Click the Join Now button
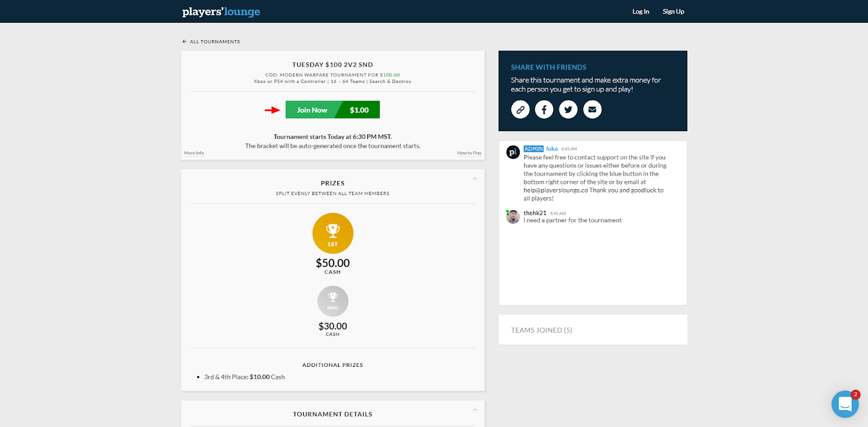This screenshot has height=427, width=868. coord(312,109)
